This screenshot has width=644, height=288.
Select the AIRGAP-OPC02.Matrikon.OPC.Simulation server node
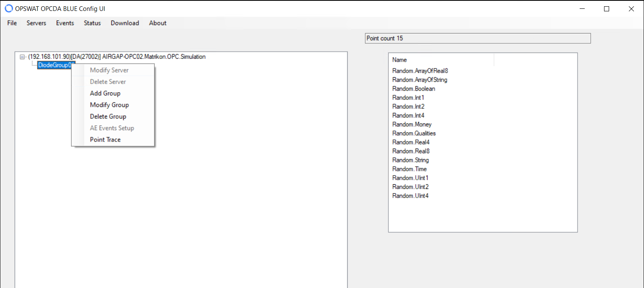[117, 57]
